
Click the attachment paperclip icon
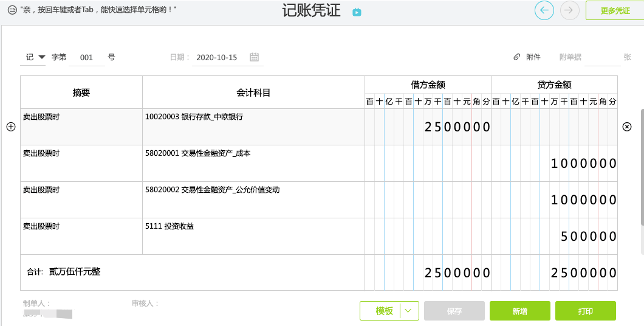tap(517, 57)
